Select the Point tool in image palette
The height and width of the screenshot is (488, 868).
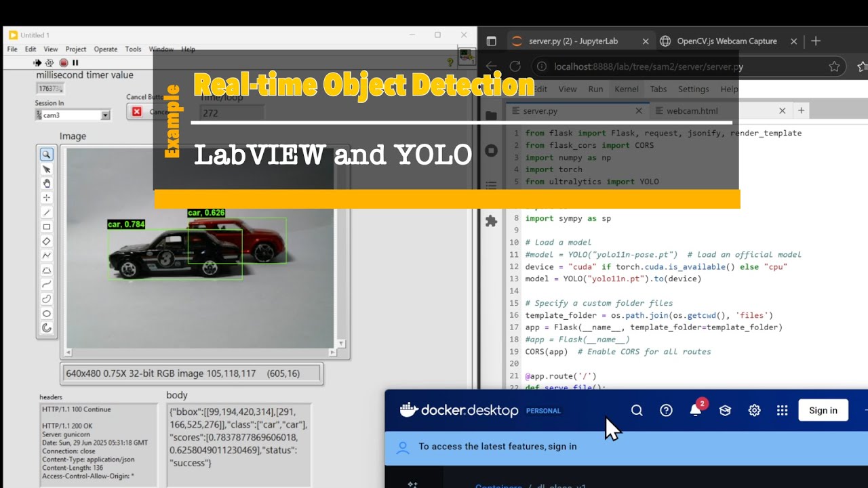pos(47,197)
